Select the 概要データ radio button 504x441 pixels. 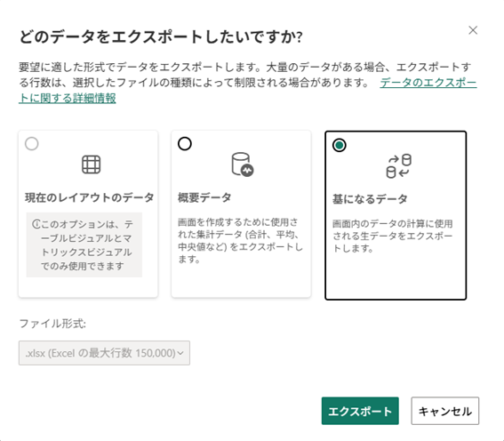tap(185, 144)
